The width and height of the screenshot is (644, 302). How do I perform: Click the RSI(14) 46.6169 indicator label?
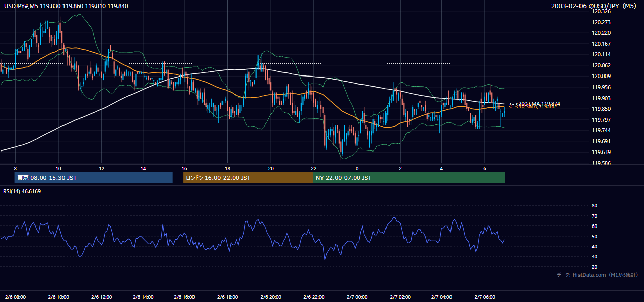coord(22,191)
